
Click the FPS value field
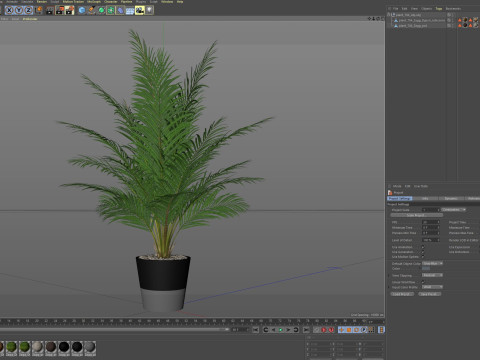tap(431, 222)
